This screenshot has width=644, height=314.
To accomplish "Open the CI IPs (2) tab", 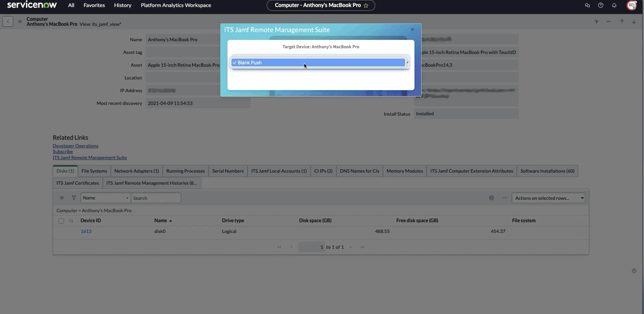I will coord(323,171).
